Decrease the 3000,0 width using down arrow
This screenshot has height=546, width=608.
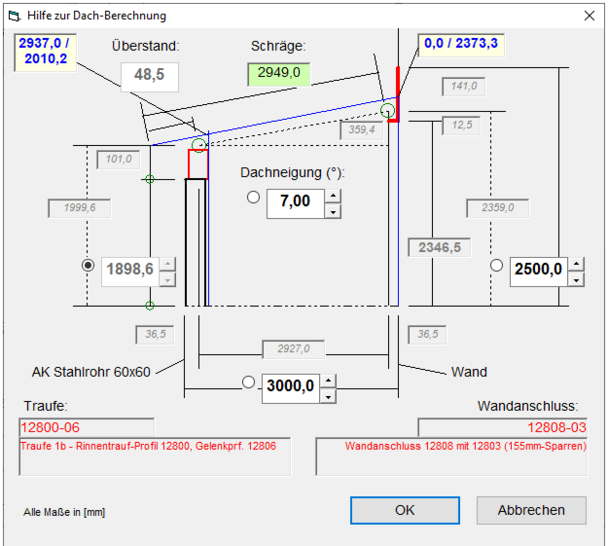329,396
